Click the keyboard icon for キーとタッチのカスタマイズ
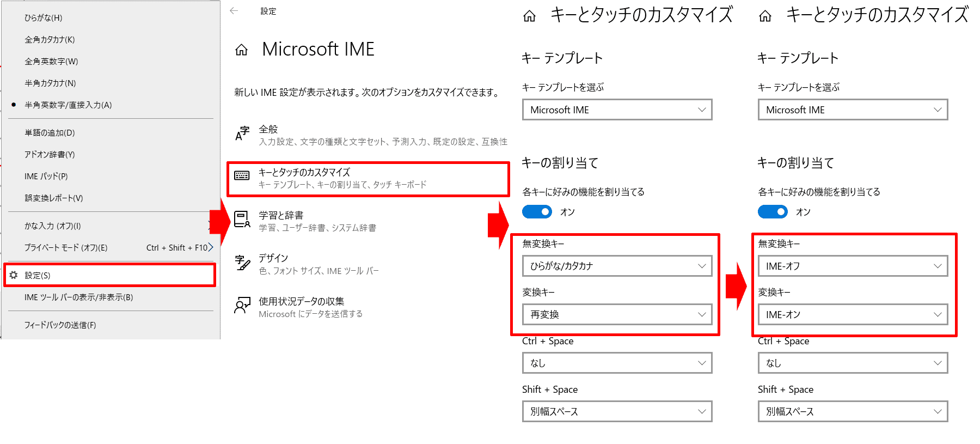This screenshot has height=444, width=980. tap(242, 175)
